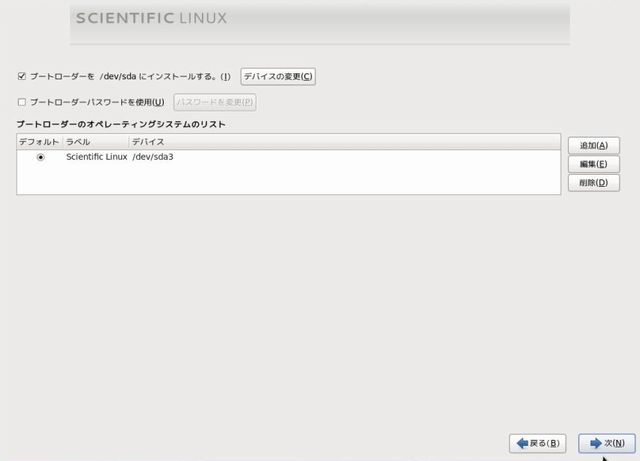Sort by the デバイス column header
Viewport: 640px width, 461px height.
click(x=148, y=142)
